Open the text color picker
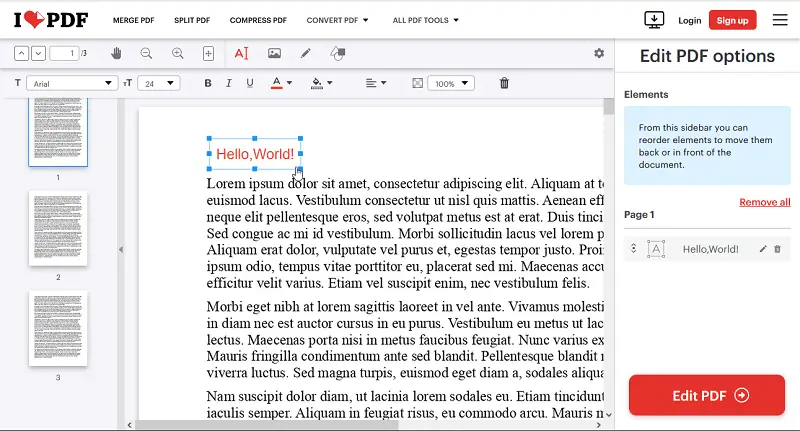The width and height of the screenshot is (800, 431). (x=281, y=83)
